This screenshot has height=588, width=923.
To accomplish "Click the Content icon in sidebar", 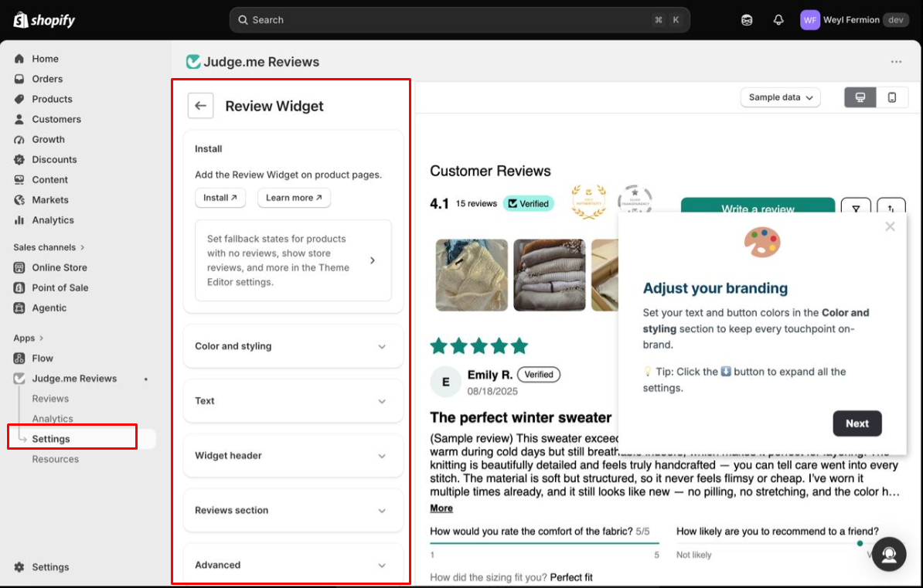I will pos(19,179).
